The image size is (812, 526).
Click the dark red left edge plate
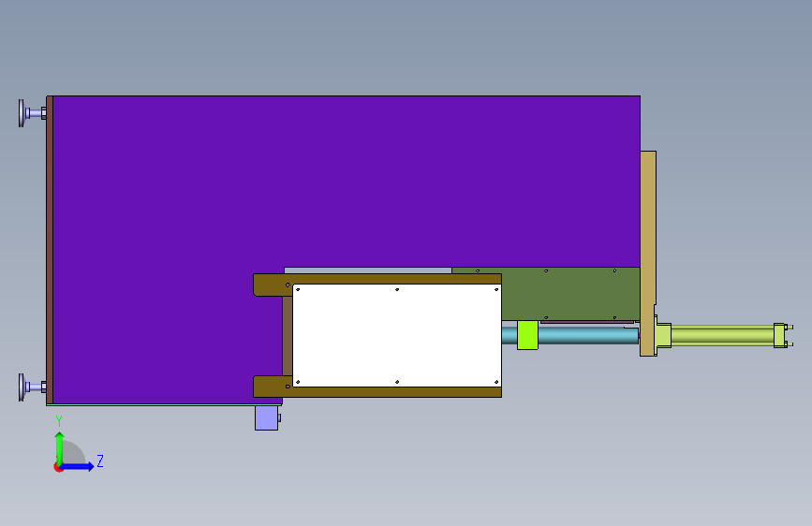[x=50, y=250]
